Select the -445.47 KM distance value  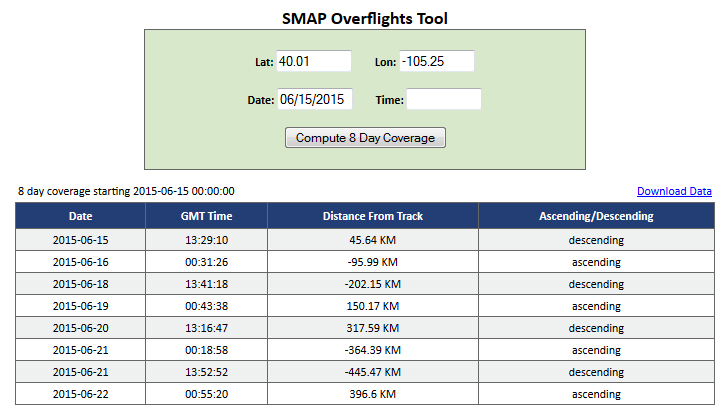[x=373, y=372]
